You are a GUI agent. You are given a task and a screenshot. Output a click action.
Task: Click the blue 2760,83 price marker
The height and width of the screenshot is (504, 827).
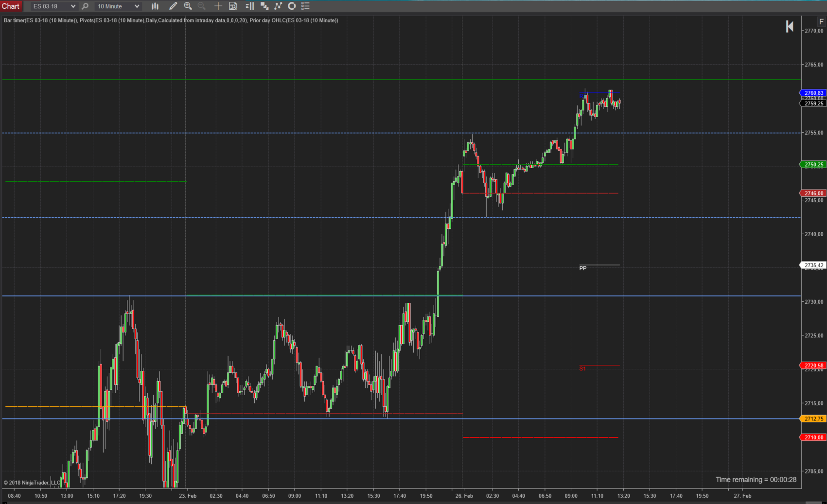[813, 93]
